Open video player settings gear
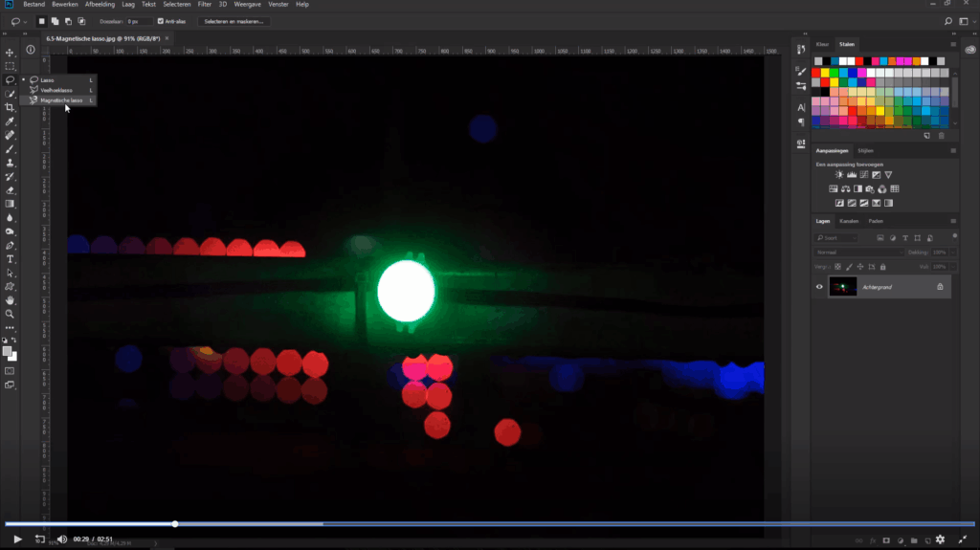 [x=940, y=539]
